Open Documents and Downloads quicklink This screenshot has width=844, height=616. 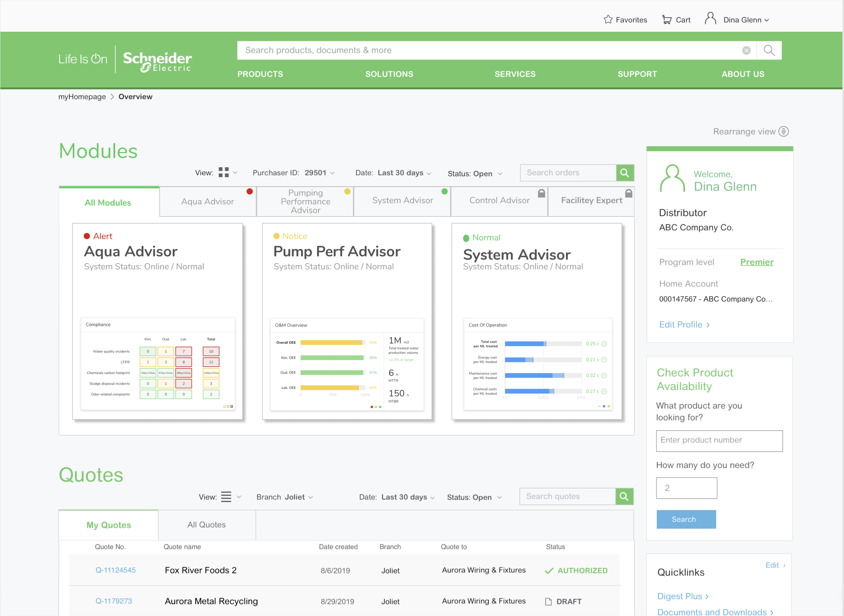715,612
